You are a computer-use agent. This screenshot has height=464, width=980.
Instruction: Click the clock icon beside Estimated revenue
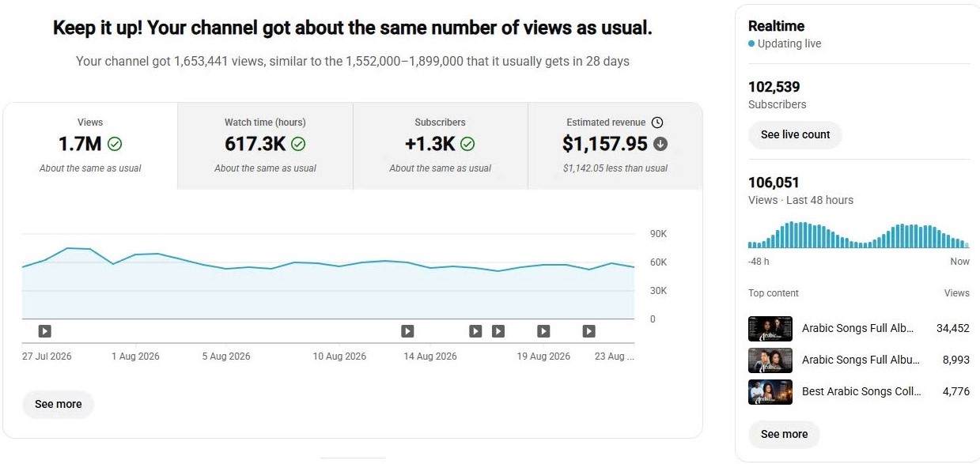(657, 123)
